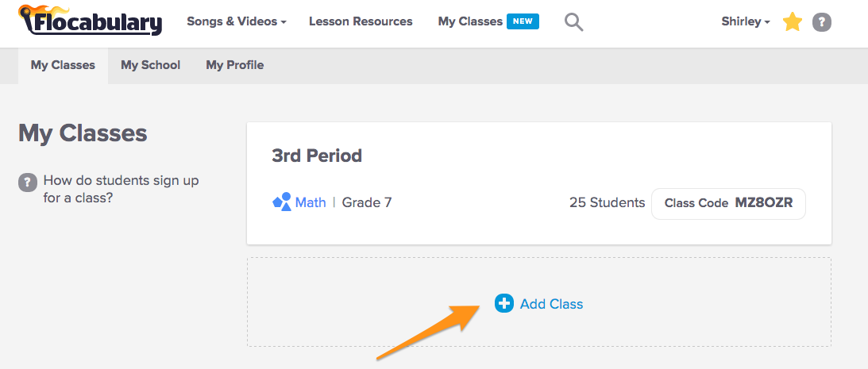Click the yellow star icon
The height and width of the screenshot is (369, 868).
click(x=792, y=22)
